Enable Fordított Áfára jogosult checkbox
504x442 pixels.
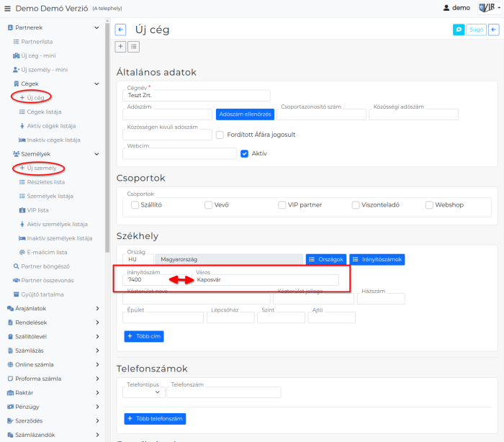(x=220, y=134)
